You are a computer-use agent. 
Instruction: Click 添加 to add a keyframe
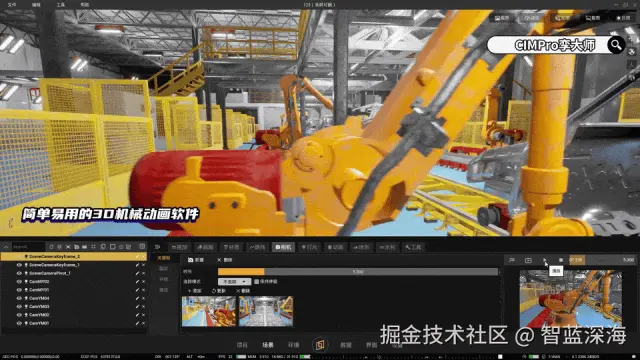tap(195, 291)
